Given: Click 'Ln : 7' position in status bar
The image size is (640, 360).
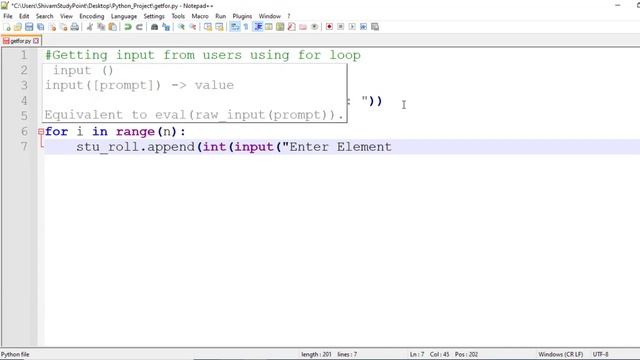Looking at the screenshot, I should pyautogui.click(x=417, y=354).
